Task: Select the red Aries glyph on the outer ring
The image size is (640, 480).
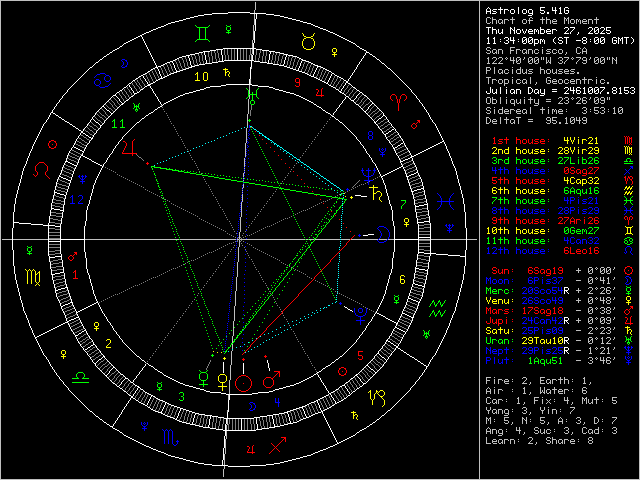Action: pyautogui.click(x=398, y=102)
